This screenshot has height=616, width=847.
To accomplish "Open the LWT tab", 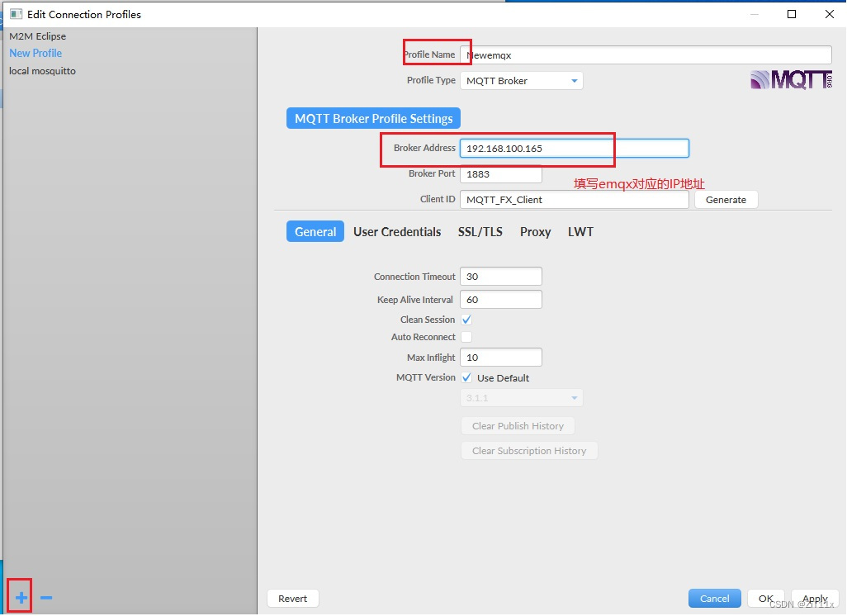I will point(580,231).
